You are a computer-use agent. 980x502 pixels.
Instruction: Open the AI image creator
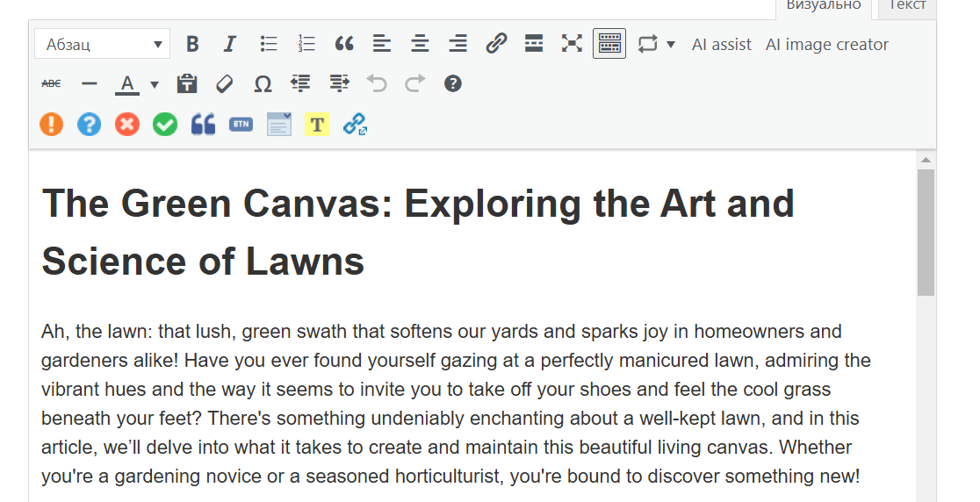click(x=826, y=44)
